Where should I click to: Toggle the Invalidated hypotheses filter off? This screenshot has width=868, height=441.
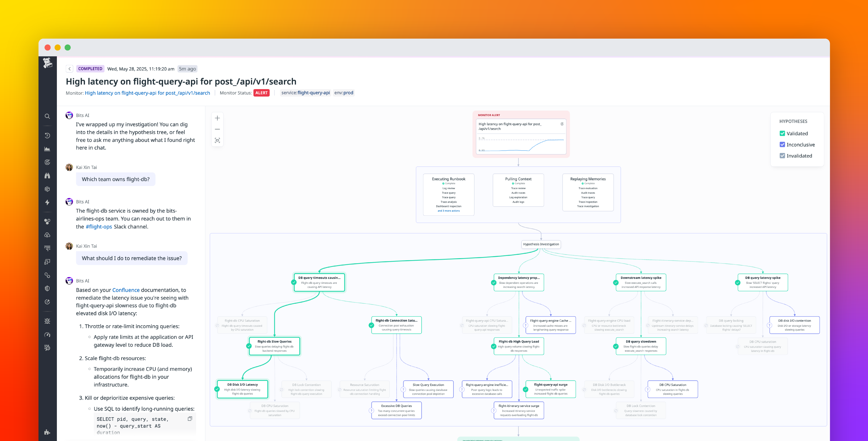coord(783,155)
